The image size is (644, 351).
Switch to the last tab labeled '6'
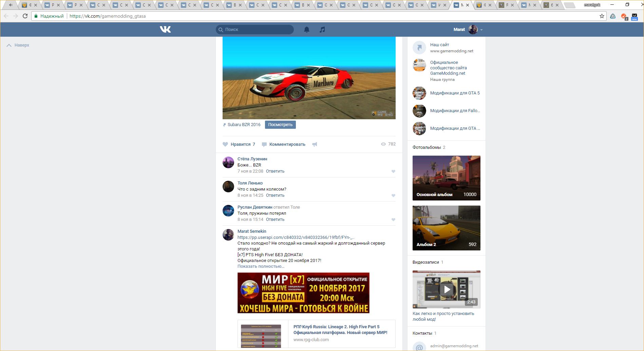point(551,5)
